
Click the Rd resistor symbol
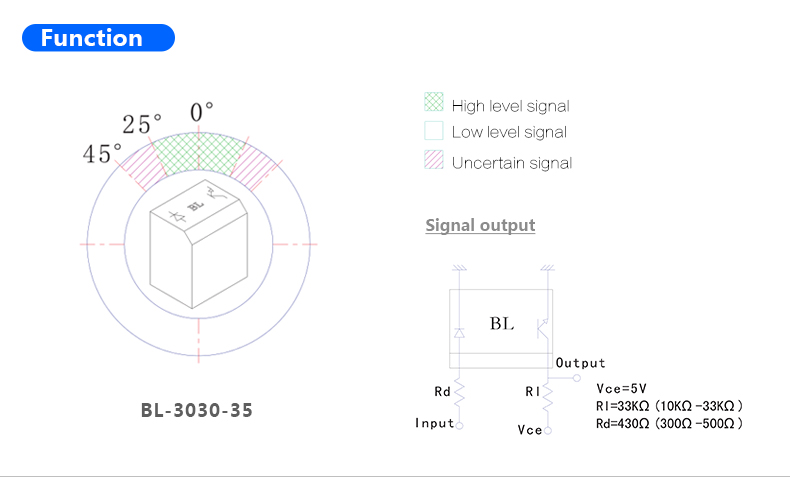point(459,393)
